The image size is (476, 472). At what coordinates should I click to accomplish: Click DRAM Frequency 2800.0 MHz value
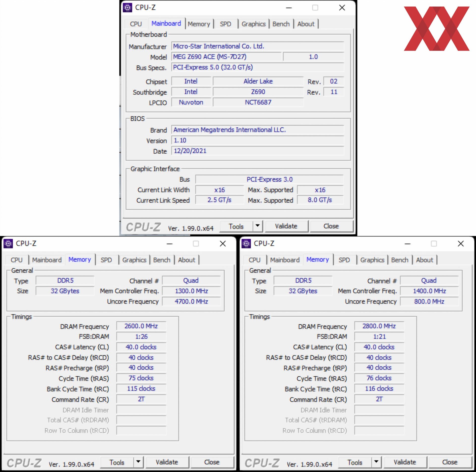[379, 326]
